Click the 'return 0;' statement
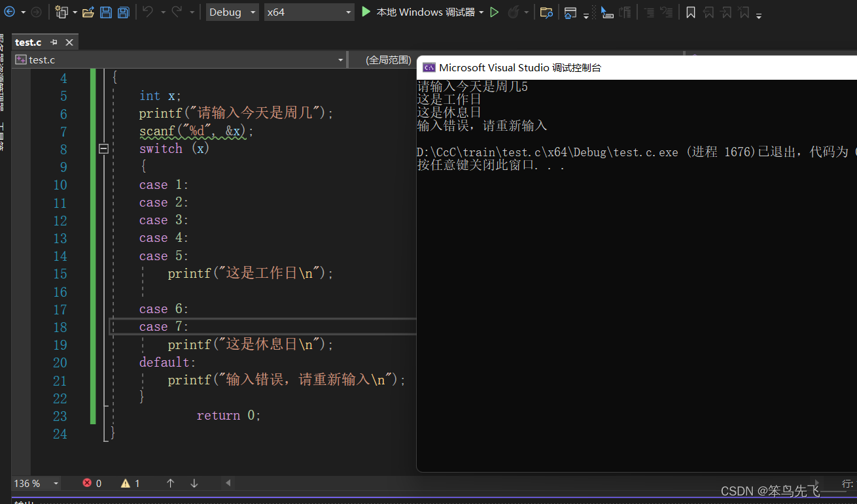The image size is (857, 504). (228, 415)
